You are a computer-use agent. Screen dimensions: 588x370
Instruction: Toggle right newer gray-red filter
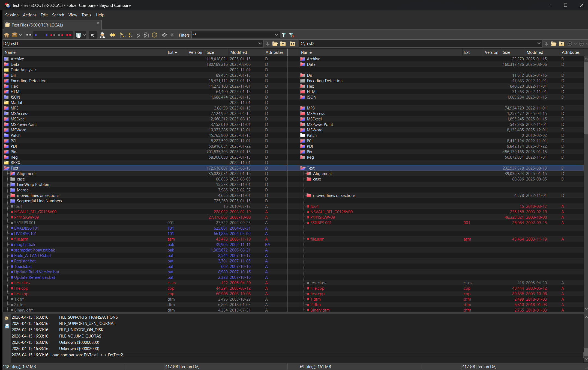(61, 35)
